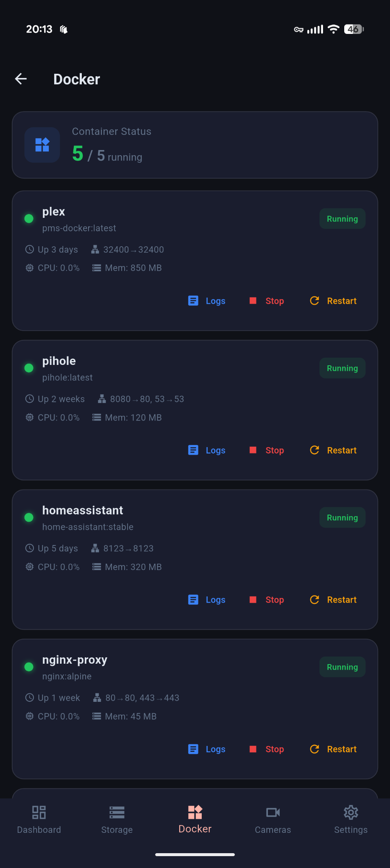Tap the green status dot next to pihole
The image size is (390, 868).
[x=28, y=368]
